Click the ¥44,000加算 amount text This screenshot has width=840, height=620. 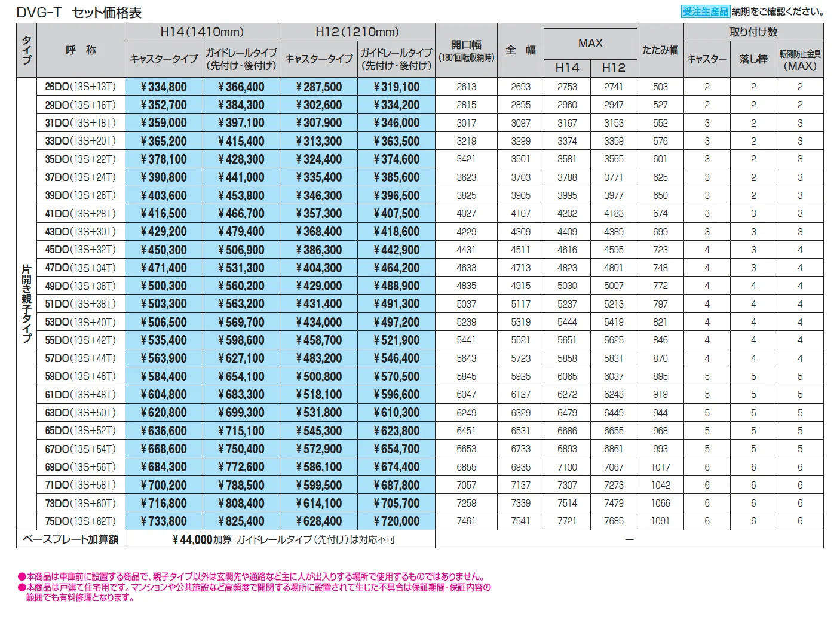click(202, 539)
